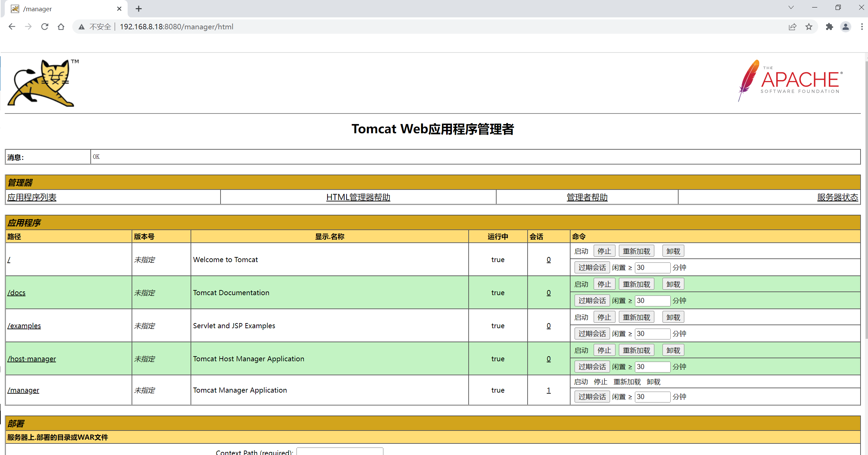The height and width of the screenshot is (455, 868).
Task: Click the Context Path input field
Action: click(x=340, y=452)
